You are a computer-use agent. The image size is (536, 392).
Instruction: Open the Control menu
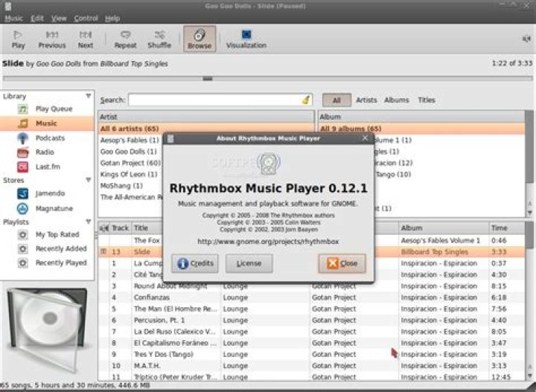(86, 19)
